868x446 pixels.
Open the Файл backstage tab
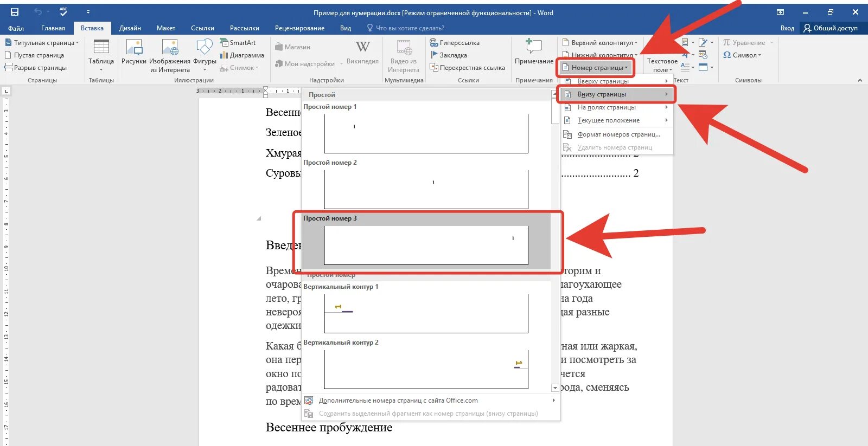point(16,28)
